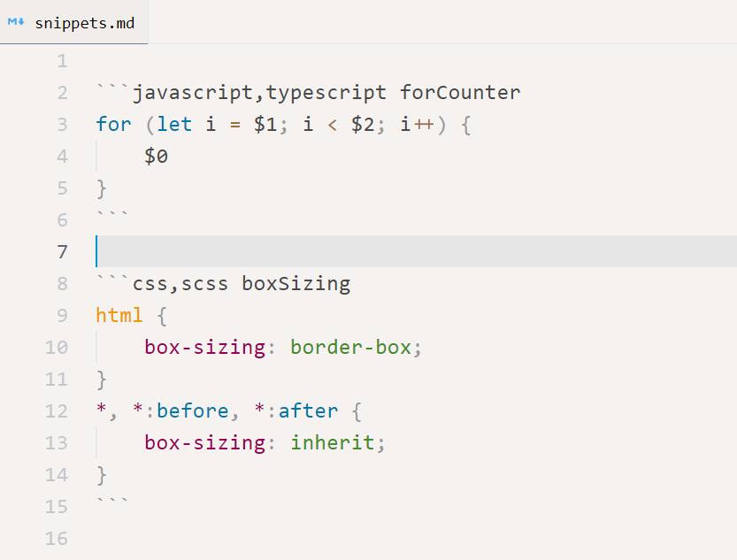Click closing backticks on line 6
This screenshot has width=737, height=560.
point(112,215)
